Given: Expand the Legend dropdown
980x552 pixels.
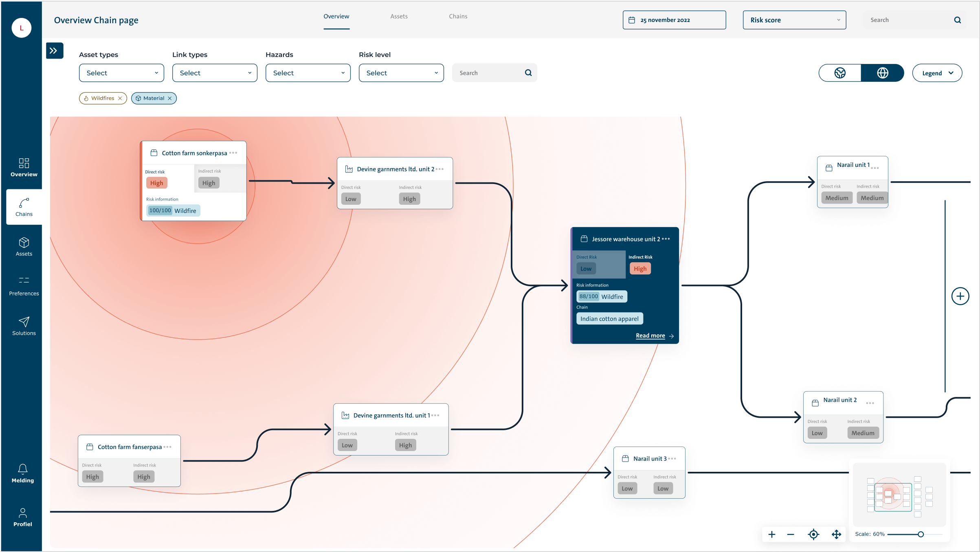Looking at the screenshot, I should point(937,73).
